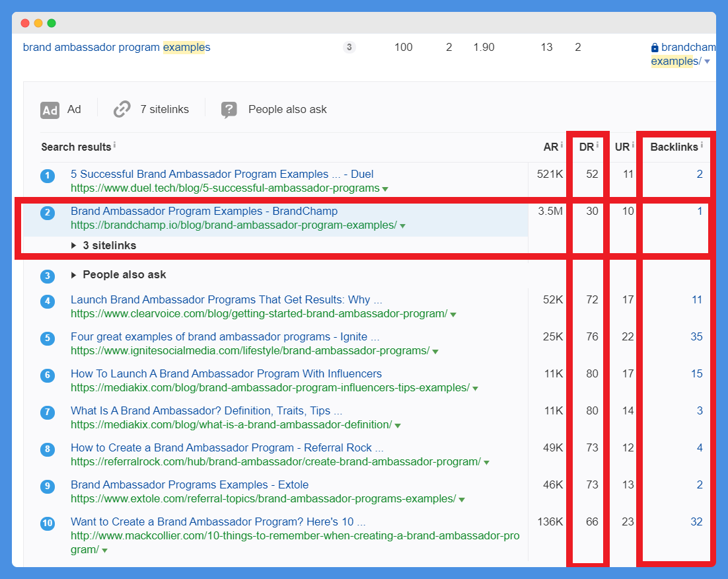Screen dimensions: 728x579
Task: Click the UR value 23
Action: tap(628, 522)
